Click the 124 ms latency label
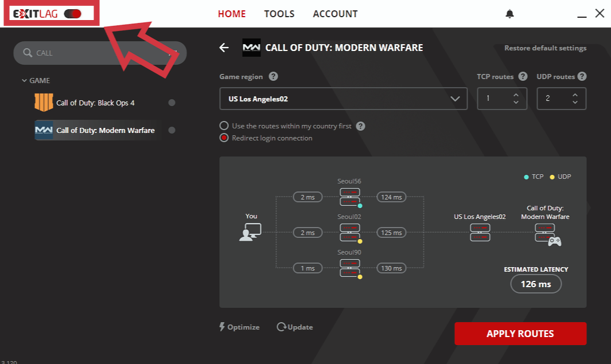This screenshot has width=611, height=364. click(391, 197)
